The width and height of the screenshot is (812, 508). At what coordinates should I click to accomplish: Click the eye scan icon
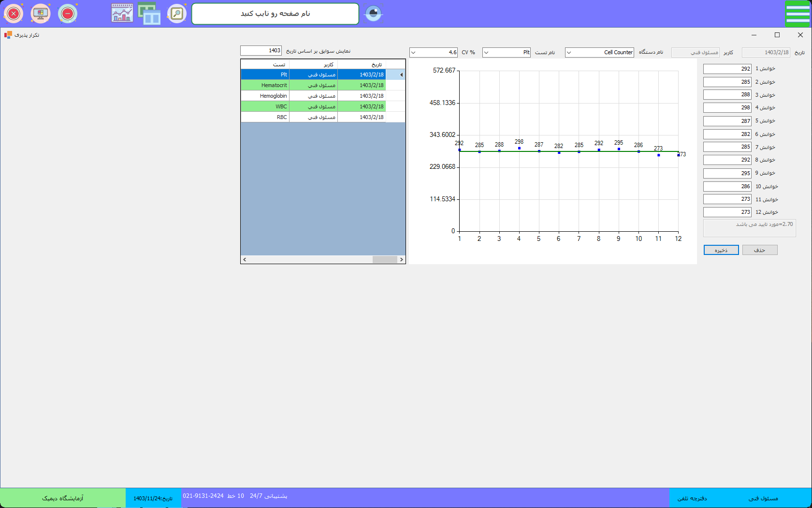373,14
